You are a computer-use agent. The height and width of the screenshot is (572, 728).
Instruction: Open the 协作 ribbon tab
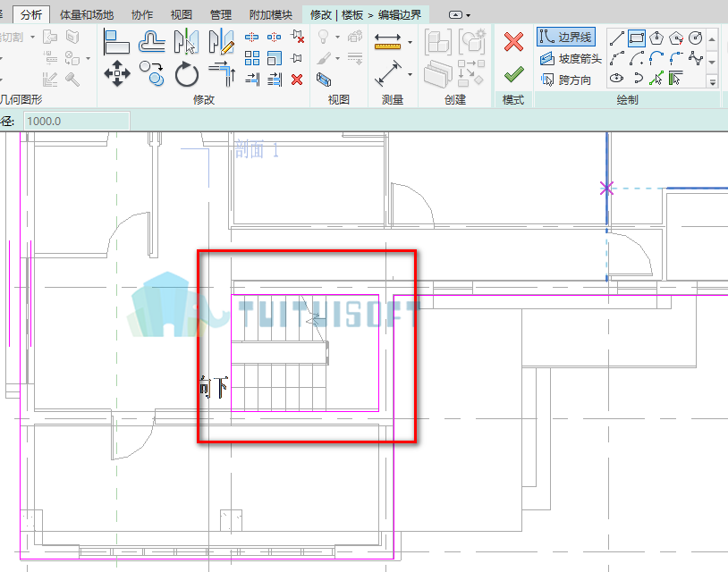[x=142, y=15]
